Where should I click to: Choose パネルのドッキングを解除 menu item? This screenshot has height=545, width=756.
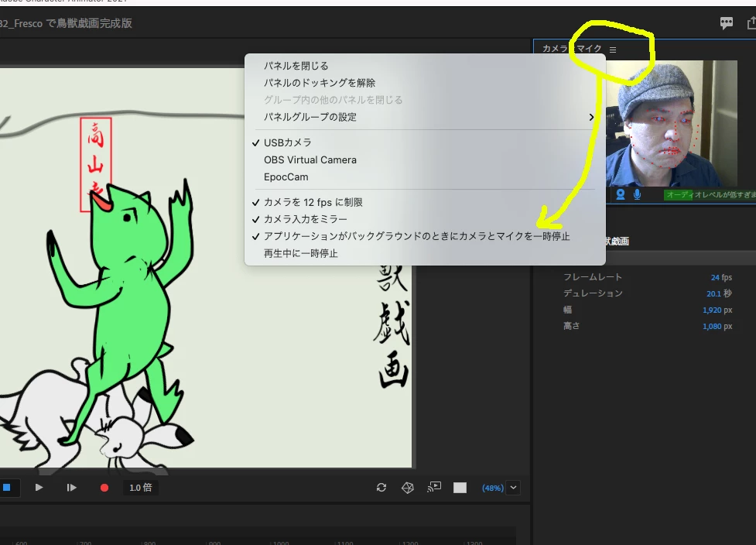click(425, 83)
